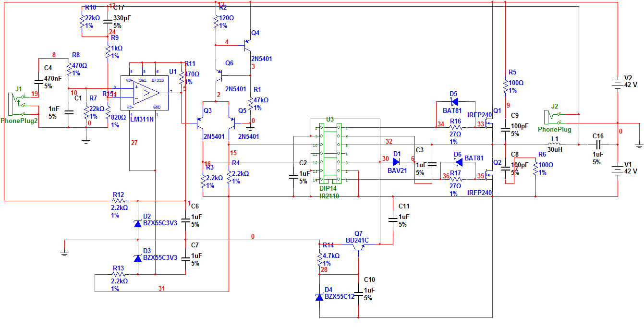Click the Zener diode D2 symbol
This screenshot has width=644, height=329.
coord(137,223)
